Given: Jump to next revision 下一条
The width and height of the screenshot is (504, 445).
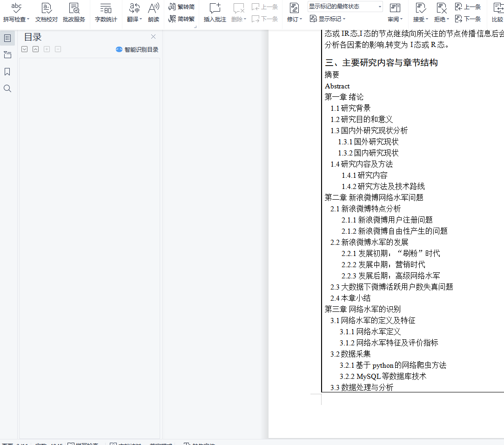Looking at the screenshot, I should 468,19.
